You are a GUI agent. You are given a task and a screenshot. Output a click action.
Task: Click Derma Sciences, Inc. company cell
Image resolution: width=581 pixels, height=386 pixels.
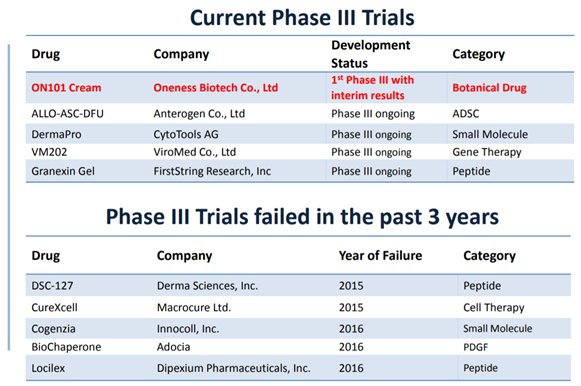(x=208, y=286)
